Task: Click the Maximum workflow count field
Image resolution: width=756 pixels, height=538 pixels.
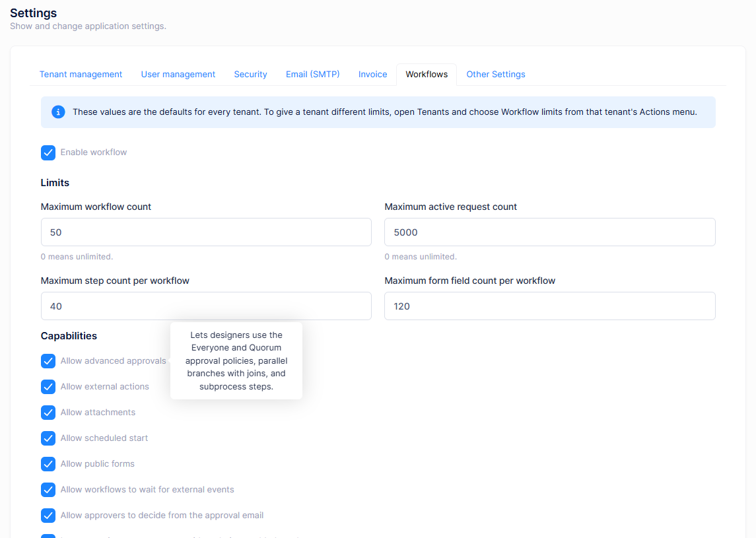Action: tap(206, 232)
